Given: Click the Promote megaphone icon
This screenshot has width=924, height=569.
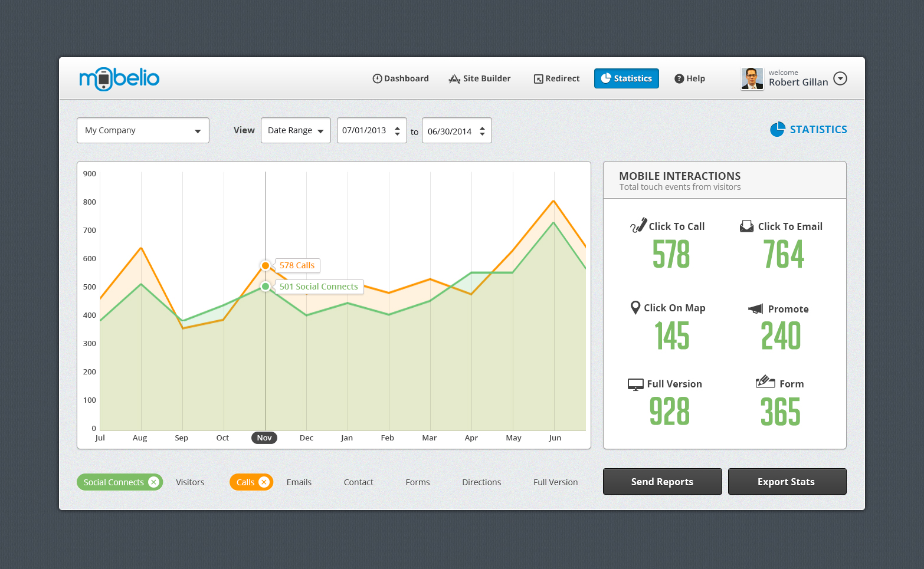Looking at the screenshot, I should point(756,309).
